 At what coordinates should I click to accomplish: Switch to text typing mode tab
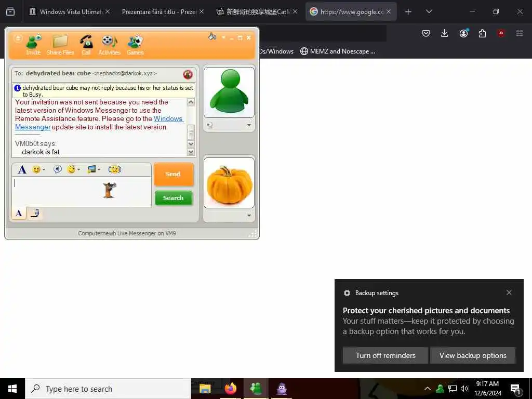[19, 213]
